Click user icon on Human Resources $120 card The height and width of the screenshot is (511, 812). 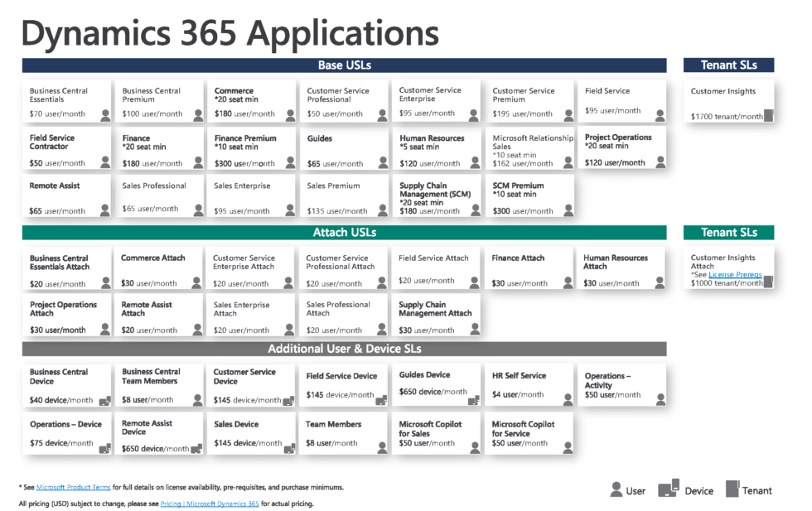(475, 162)
